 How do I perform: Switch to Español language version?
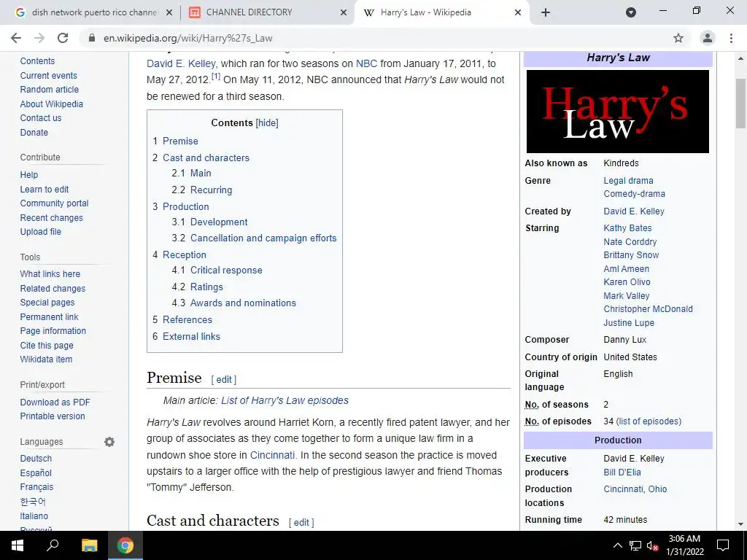pos(36,472)
